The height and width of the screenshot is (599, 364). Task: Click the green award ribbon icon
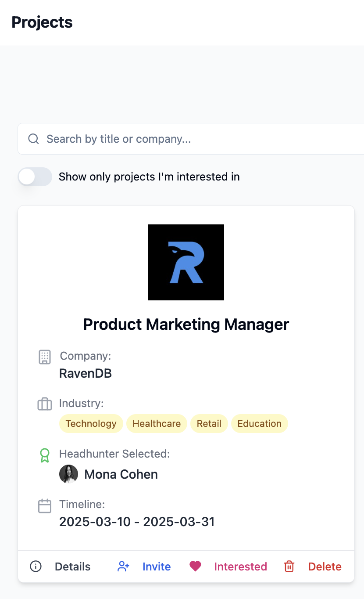pyautogui.click(x=45, y=455)
